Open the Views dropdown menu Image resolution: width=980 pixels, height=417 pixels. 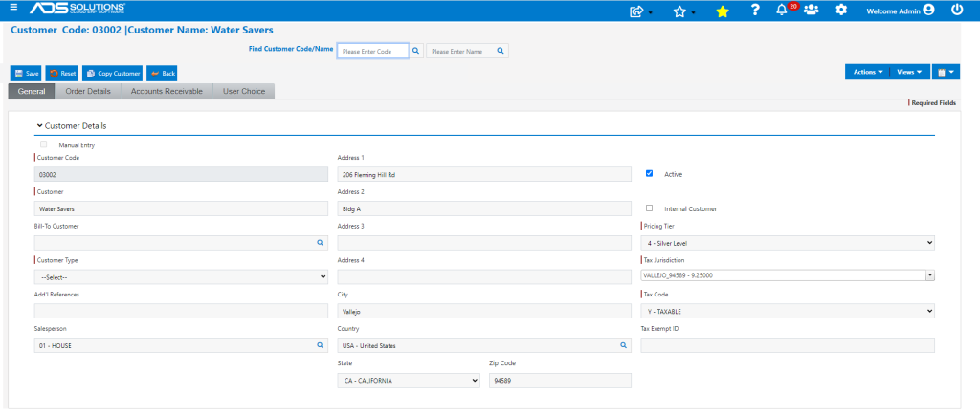pyautogui.click(x=909, y=73)
